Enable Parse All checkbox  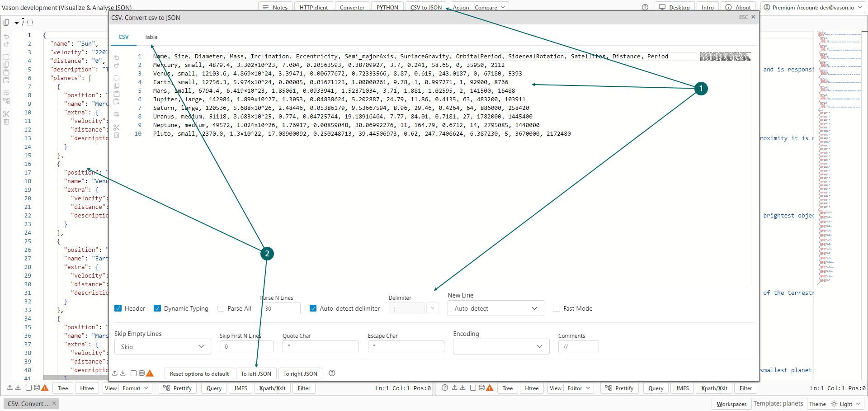click(x=221, y=308)
